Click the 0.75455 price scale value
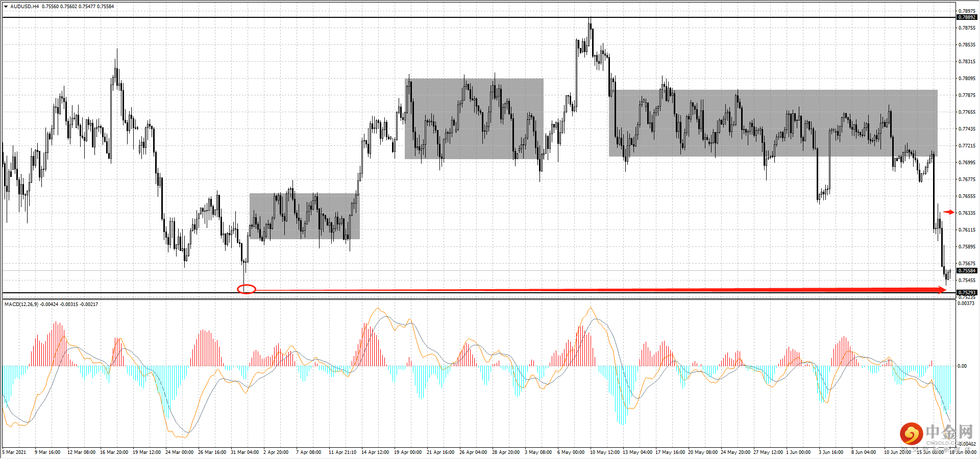 pos(967,280)
